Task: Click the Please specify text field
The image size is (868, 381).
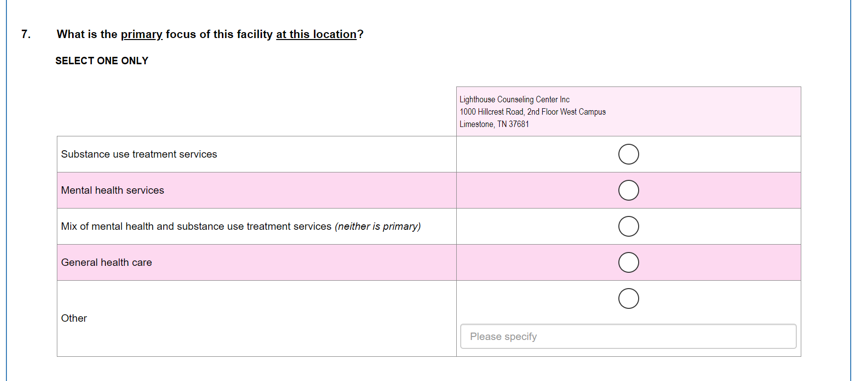Action: pos(628,337)
